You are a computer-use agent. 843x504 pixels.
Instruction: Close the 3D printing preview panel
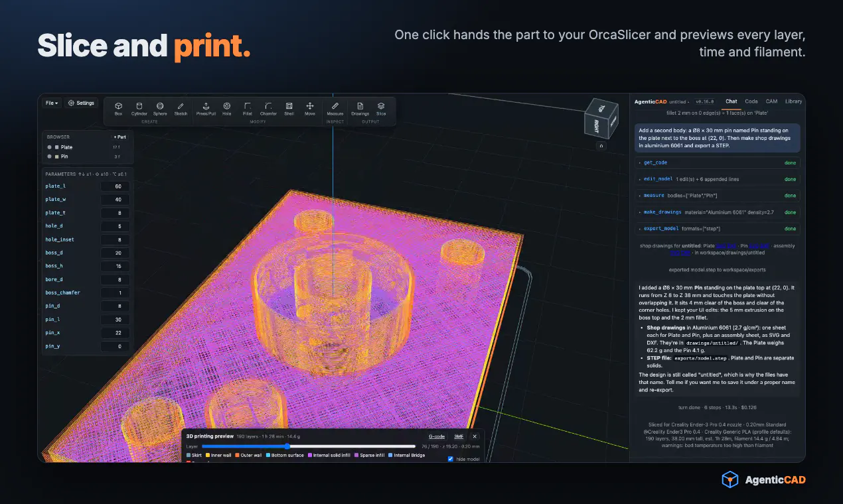pyautogui.click(x=475, y=436)
